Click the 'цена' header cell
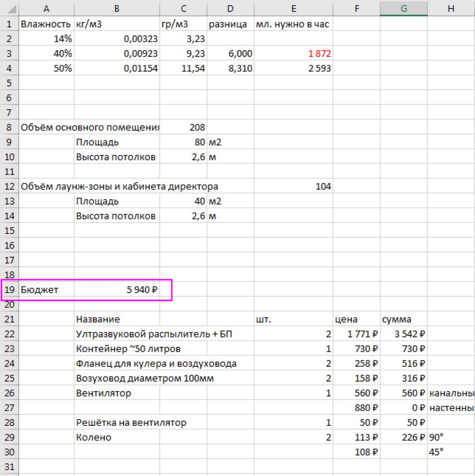The height and width of the screenshot is (476, 475). tap(356, 319)
